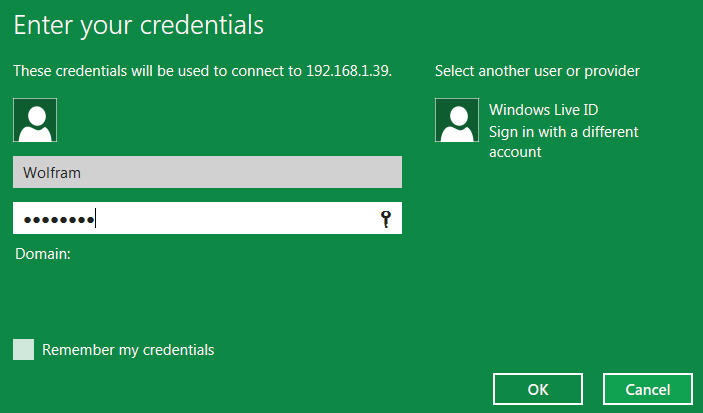Choose the Windows Live ID provider
The width and height of the screenshot is (703, 413).
[543, 110]
